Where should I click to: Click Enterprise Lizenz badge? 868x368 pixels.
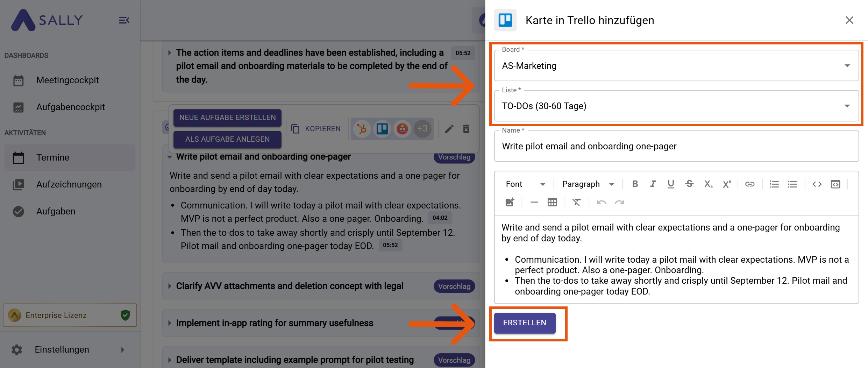(x=70, y=315)
